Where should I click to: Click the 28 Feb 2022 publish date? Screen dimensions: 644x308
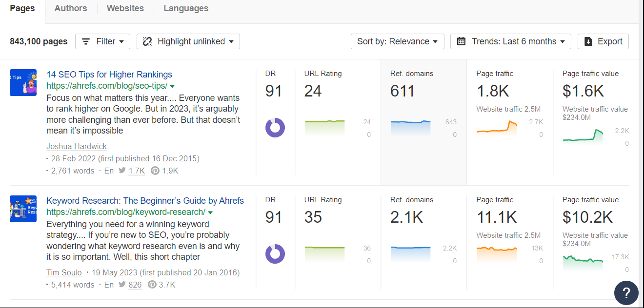(x=73, y=158)
